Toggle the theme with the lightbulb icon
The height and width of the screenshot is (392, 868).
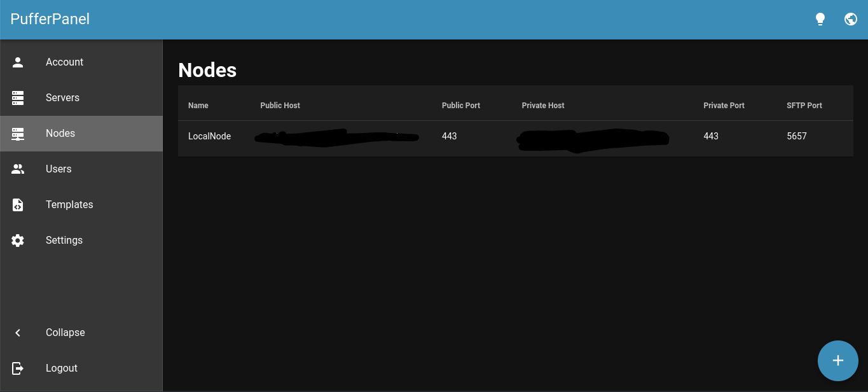820,18
